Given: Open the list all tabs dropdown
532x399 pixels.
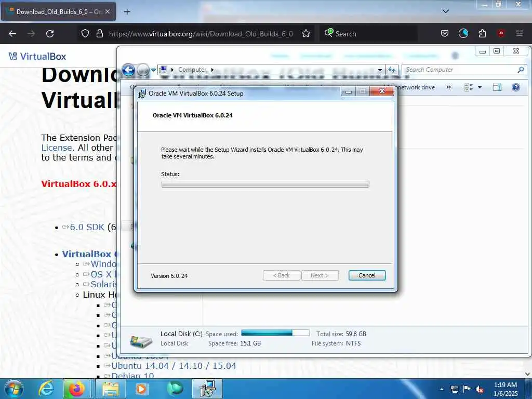Looking at the screenshot, I should tap(445, 11).
